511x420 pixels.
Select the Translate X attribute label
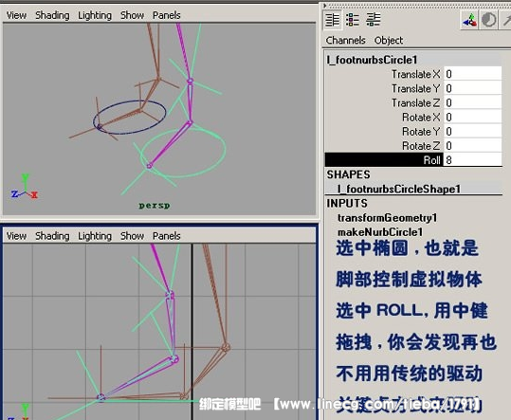click(415, 74)
